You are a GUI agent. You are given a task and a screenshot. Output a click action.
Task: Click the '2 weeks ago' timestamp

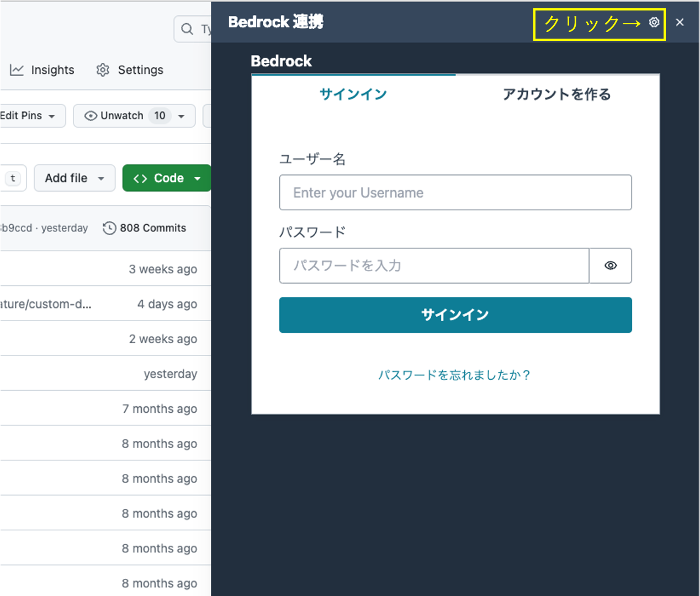[163, 339]
